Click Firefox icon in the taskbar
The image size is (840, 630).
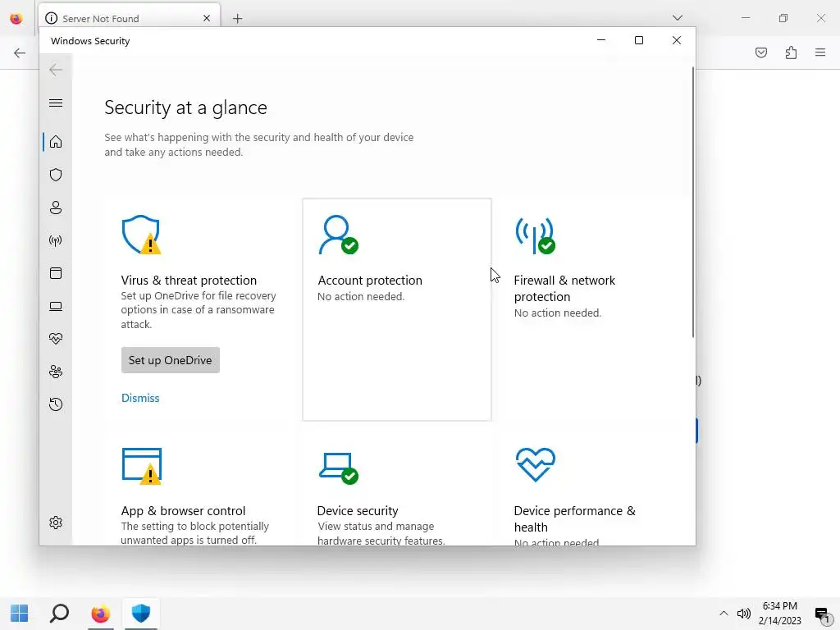pyautogui.click(x=100, y=614)
